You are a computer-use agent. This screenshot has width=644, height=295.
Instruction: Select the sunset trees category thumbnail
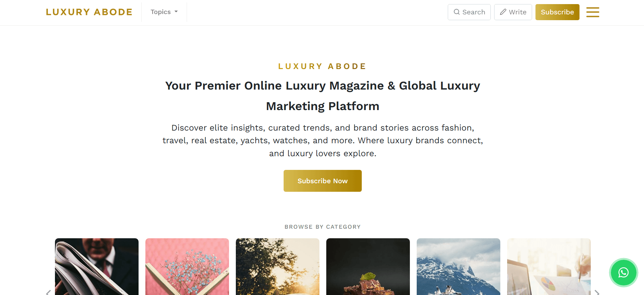277,267
